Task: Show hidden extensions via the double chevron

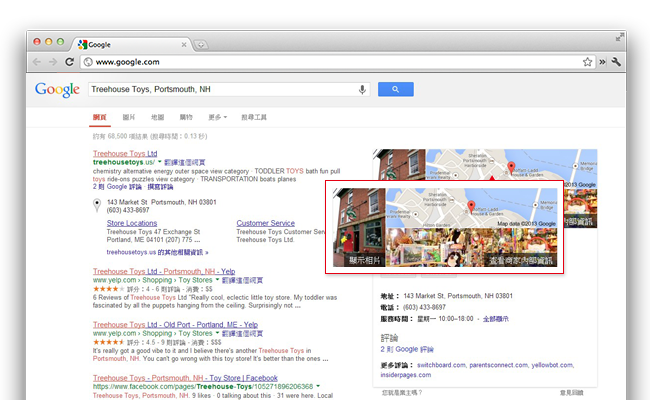Action: [x=602, y=62]
